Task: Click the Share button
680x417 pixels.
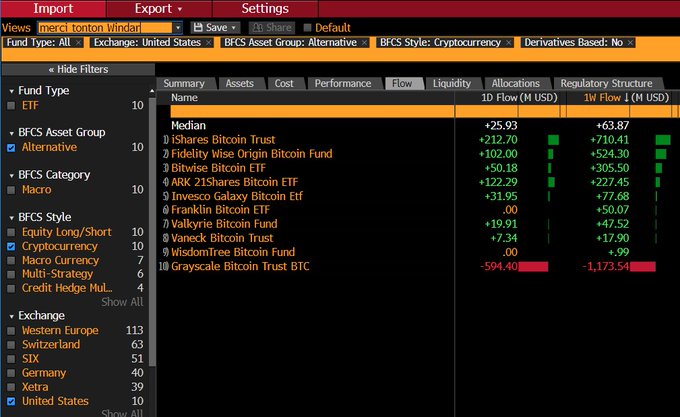Action: pyautogui.click(x=272, y=28)
